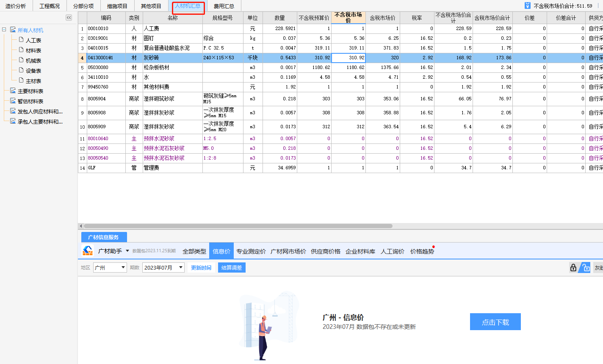Open the 费用汇总 tab

[x=224, y=6]
